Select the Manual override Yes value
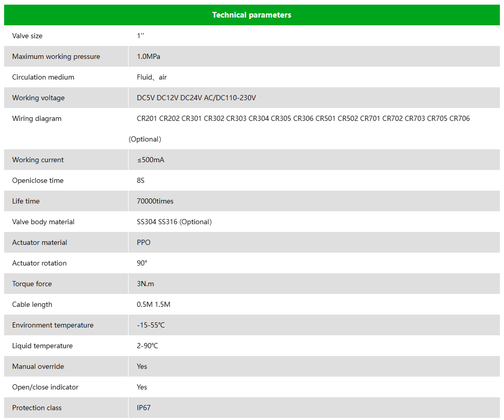The height and width of the screenshot is (420, 504). pos(141,366)
